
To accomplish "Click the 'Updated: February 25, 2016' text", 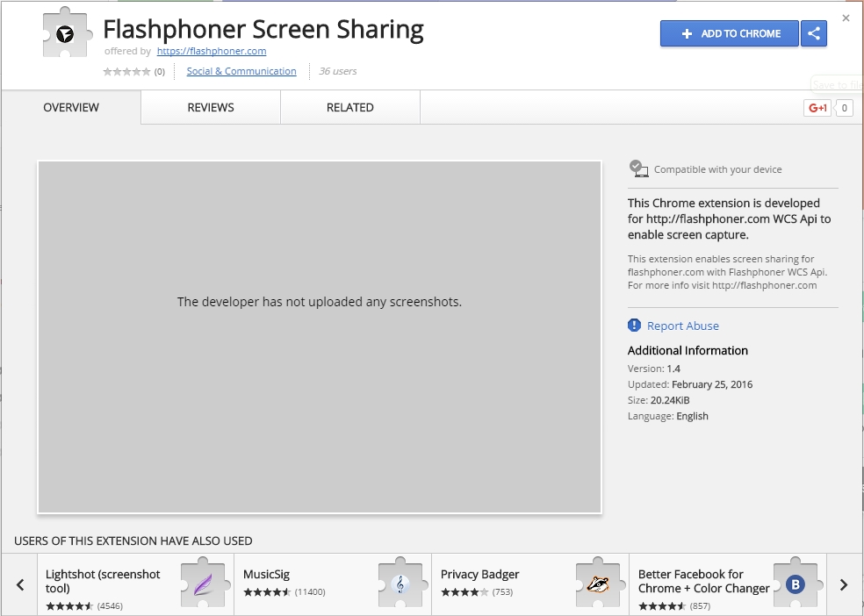I will (x=690, y=384).
